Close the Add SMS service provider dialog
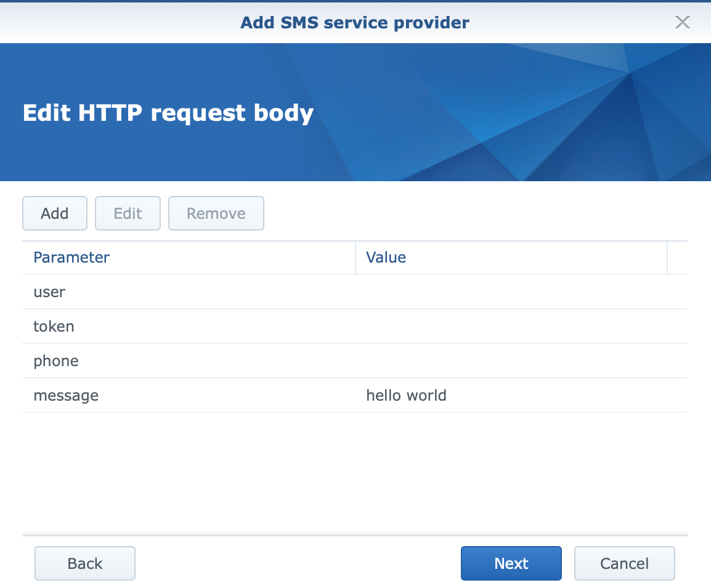Screen dimensions: 711x588 (x=682, y=22)
